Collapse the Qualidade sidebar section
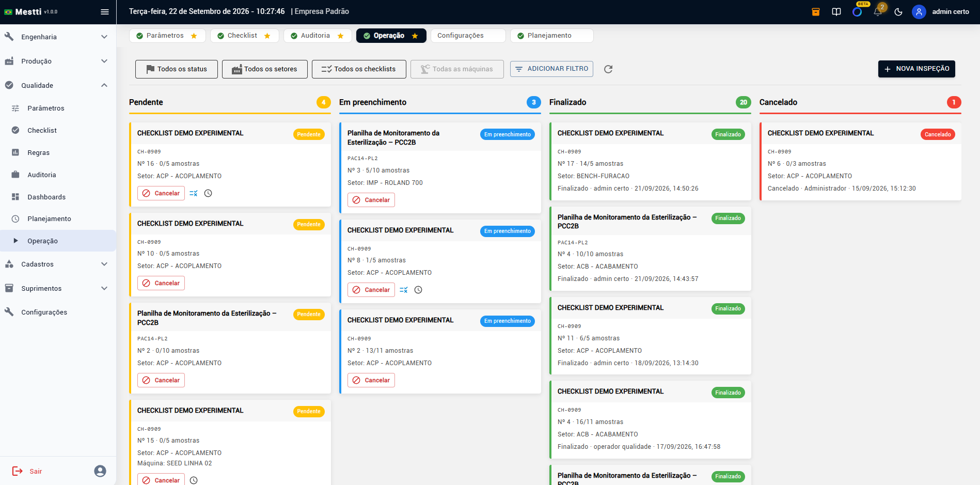This screenshot has width=980, height=485. tap(58, 85)
